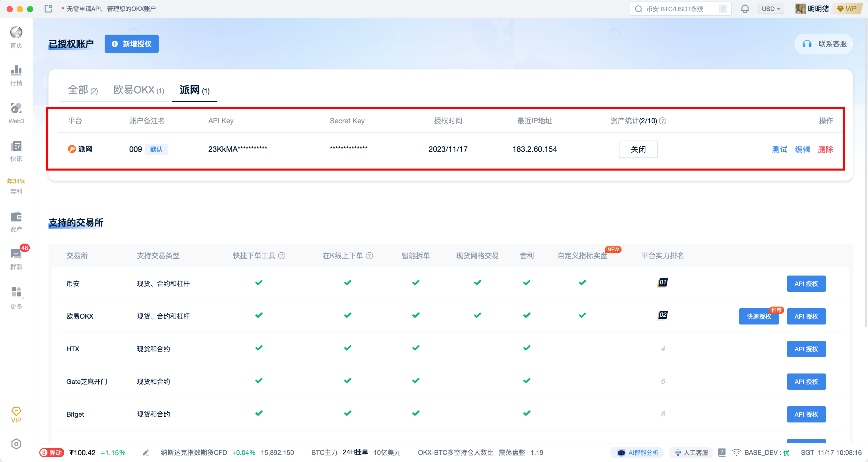Click the HTX exchange name
This screenshot has width=868, height=462.
click(73, 349)
